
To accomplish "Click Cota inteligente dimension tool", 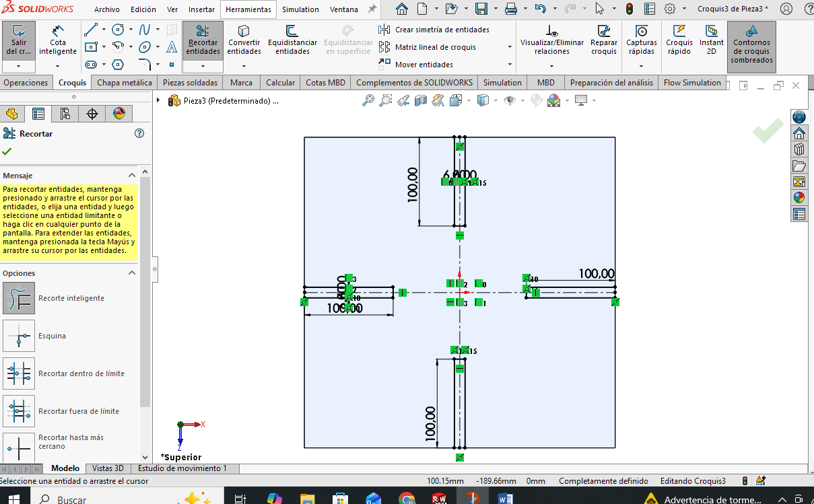I will (58, 40).
